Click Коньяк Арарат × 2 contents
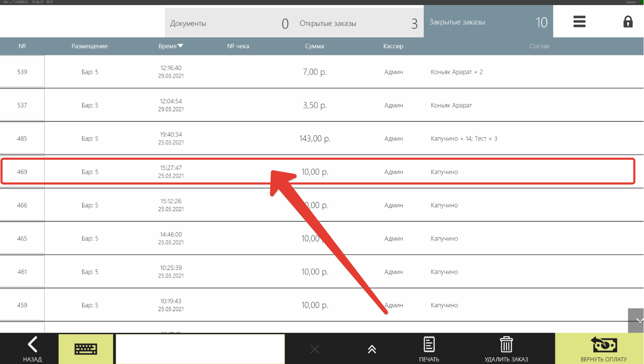This screenshot has height=364, width=644. click(x=456, y=72)
